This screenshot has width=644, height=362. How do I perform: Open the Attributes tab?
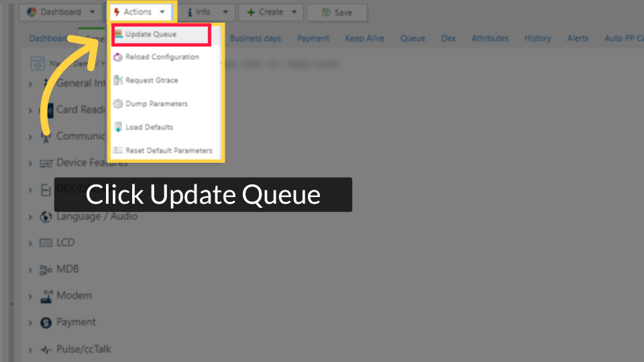coord(490,39)
